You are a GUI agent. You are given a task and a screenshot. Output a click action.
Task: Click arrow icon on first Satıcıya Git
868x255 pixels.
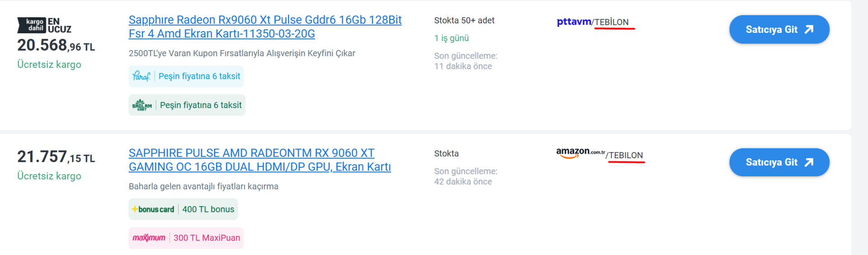click(809, 29)
